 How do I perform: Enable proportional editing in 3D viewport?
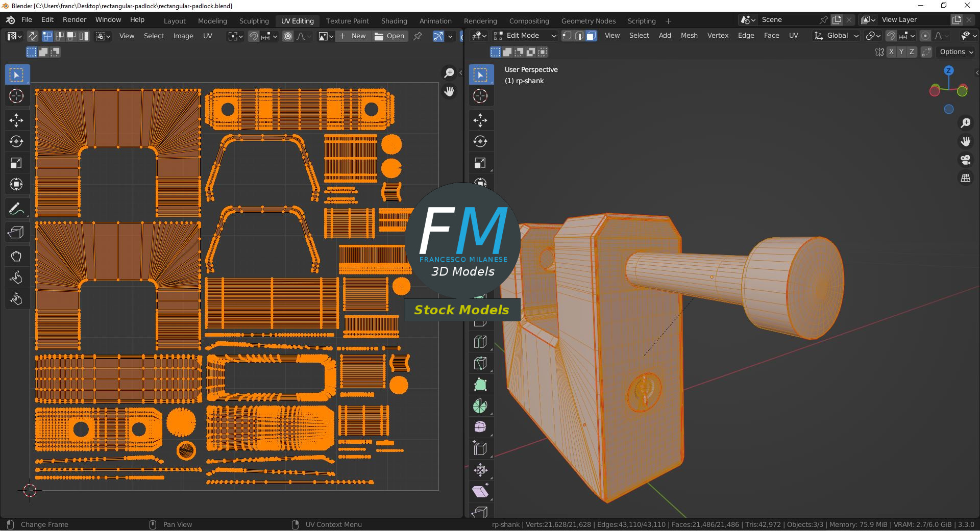[x=925, y=36]
